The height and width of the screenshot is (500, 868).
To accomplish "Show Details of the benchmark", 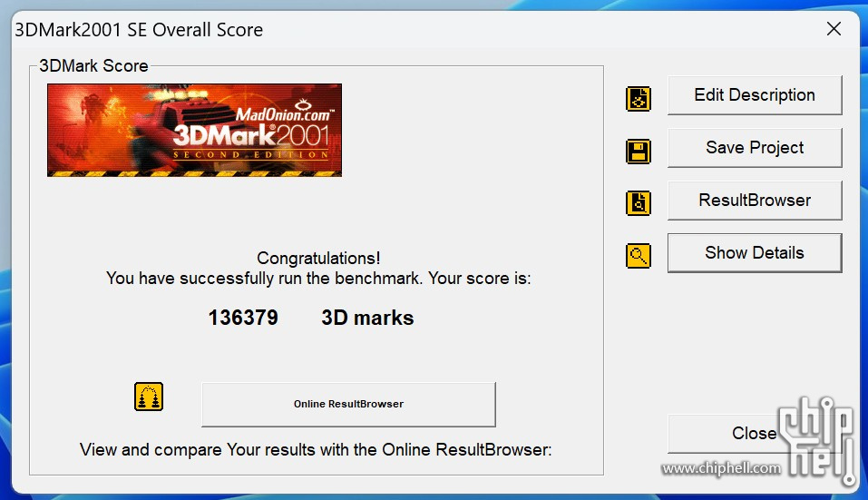I will click(x=755, y=253).
